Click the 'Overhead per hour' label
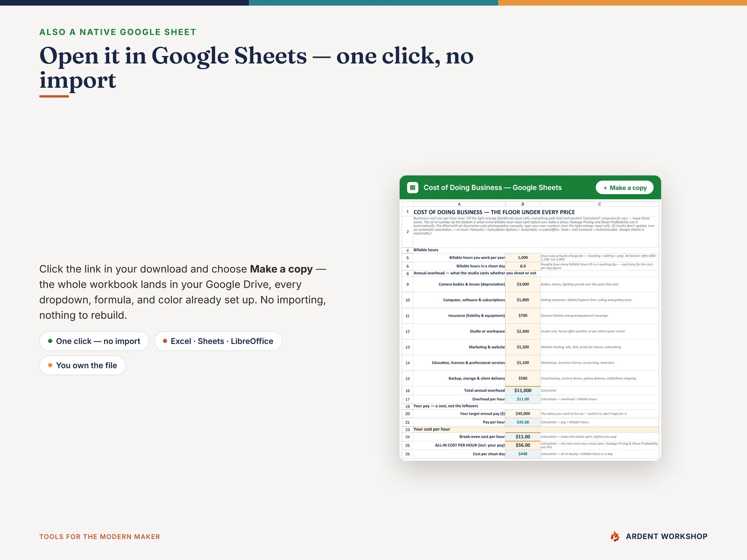Image resolution: width=747 pixels, height=560 pixels. (x=488, y=399)
